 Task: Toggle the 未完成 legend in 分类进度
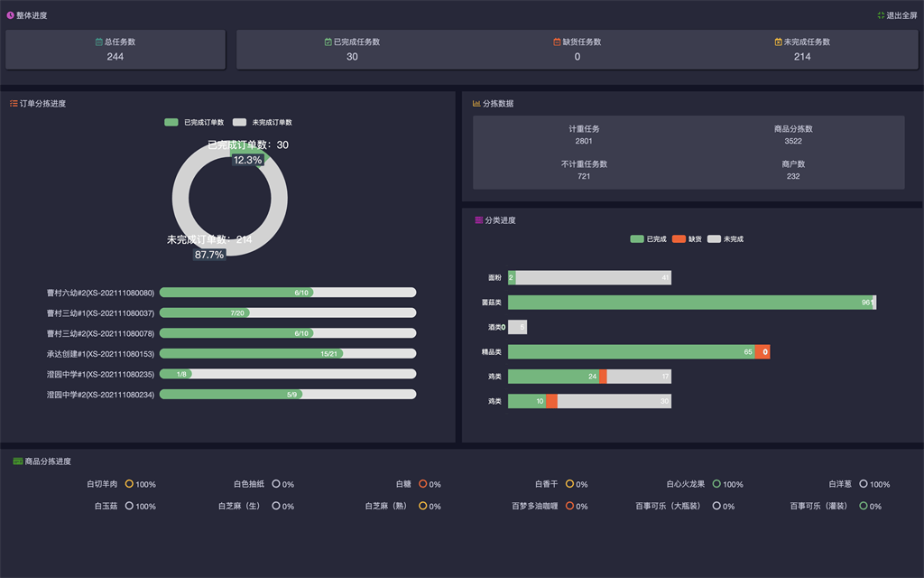pos(714,239)
